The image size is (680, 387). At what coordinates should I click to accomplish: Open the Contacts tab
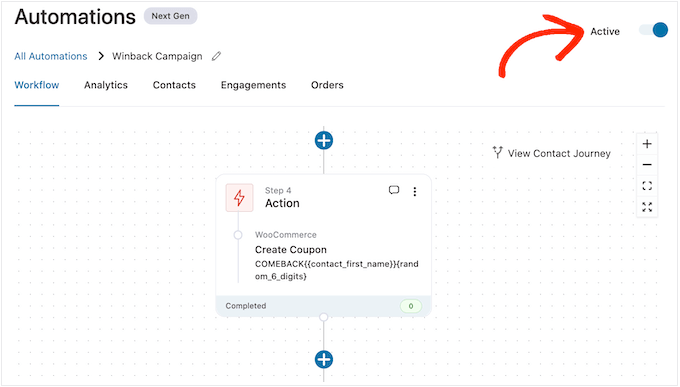(174, 85)
